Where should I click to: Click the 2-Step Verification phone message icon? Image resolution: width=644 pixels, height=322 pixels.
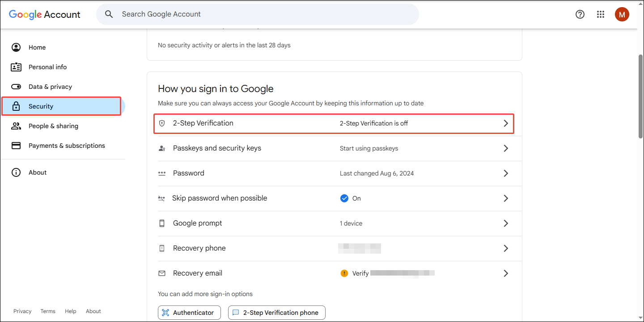pos(236,313)
